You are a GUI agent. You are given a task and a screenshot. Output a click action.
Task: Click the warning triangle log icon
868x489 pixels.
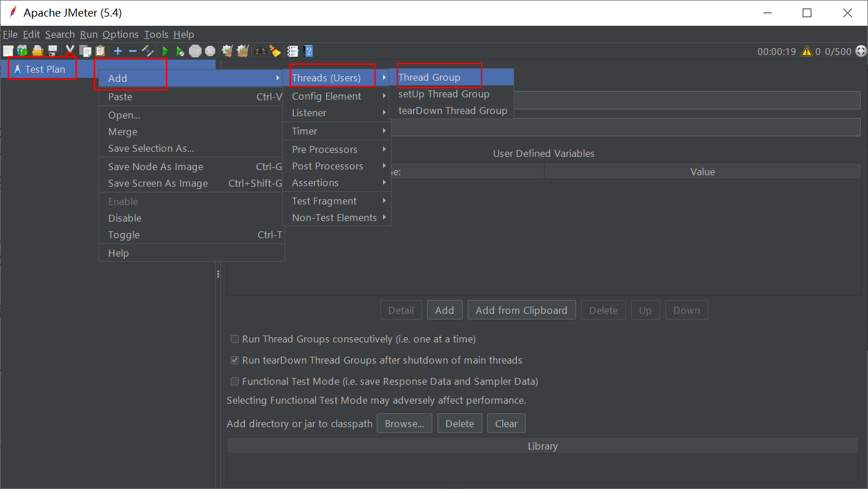pyautogui.click(x=807, y=51)
